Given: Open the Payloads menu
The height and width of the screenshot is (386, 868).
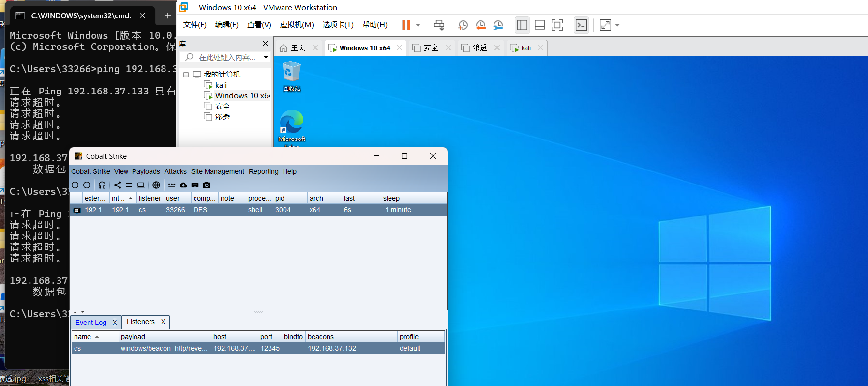Looking at the screenshot, I should [146, 171].
